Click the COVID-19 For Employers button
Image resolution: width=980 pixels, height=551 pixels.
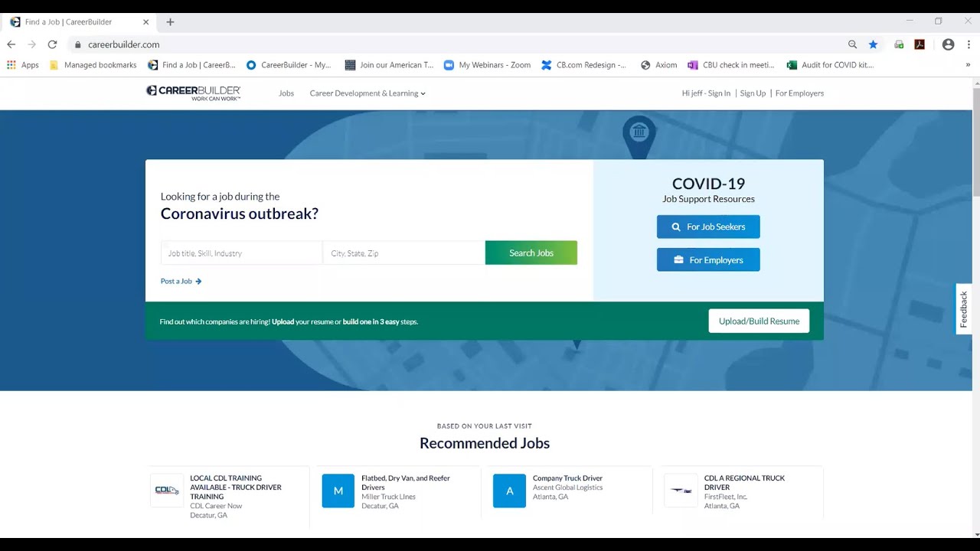pyautogui.click(x=708, y=260)
